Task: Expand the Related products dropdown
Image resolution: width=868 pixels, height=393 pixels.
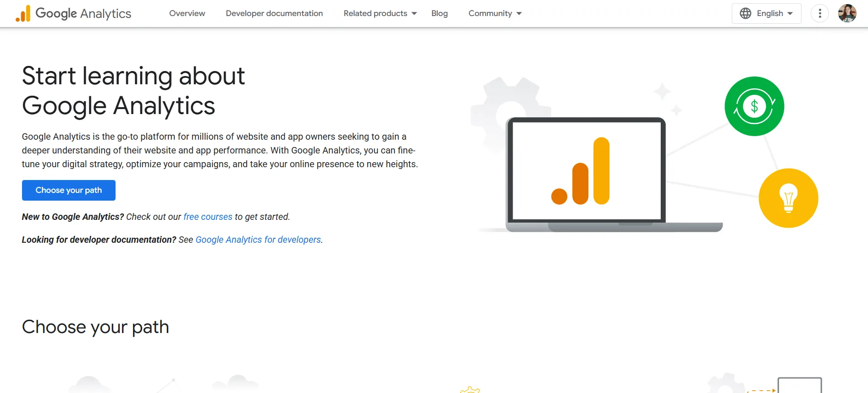Action: pos(380,13)
